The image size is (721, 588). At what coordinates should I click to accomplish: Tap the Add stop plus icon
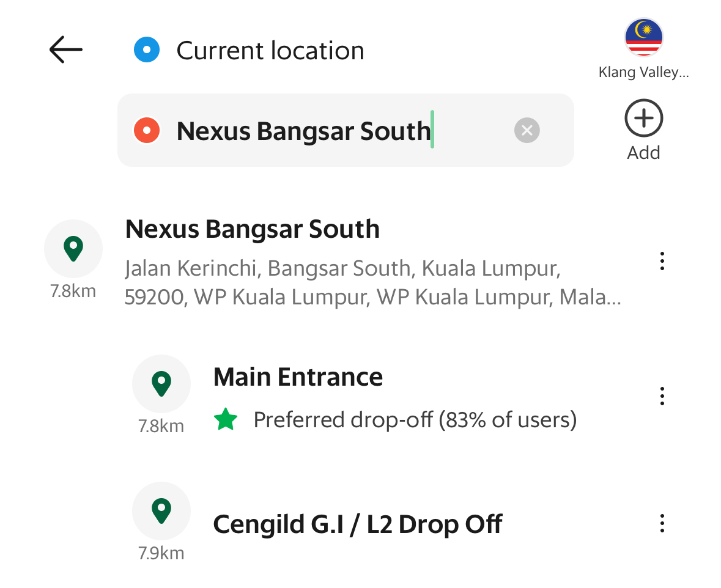643,118
